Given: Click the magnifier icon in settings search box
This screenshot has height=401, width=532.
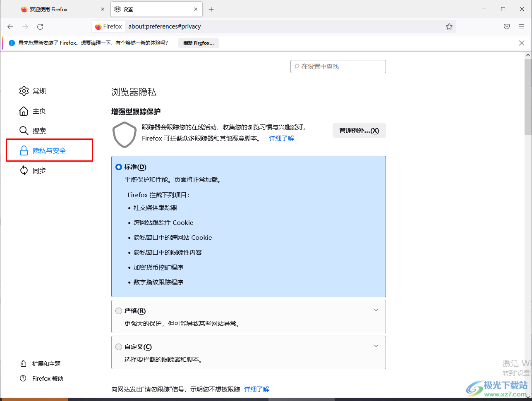Looking at the screenshot, I should click(x=297, y=66).
